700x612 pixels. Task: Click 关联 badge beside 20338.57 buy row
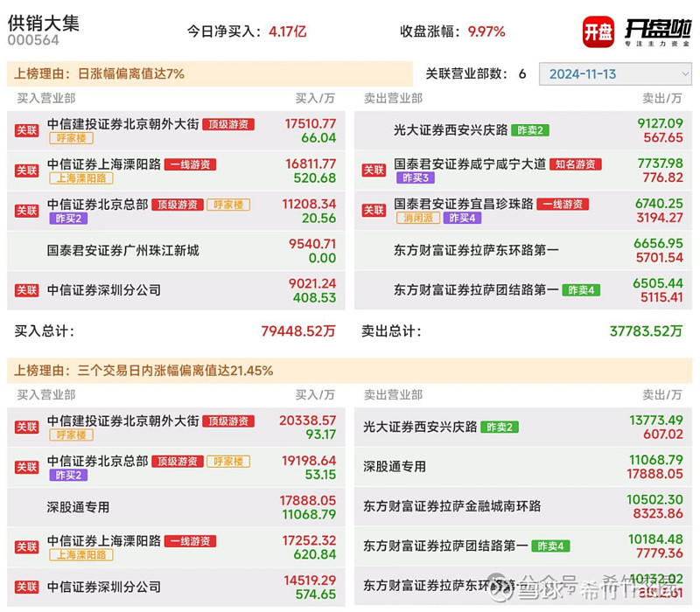(x=27, y=427)
